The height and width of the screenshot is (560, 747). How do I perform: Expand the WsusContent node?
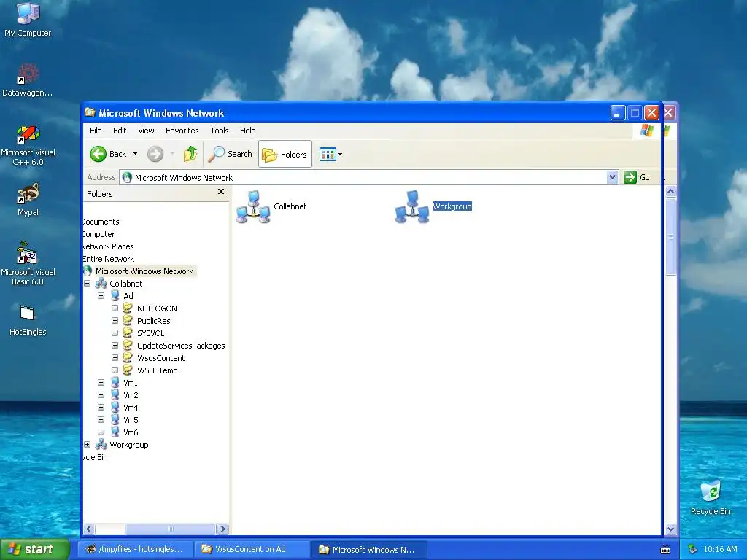pos(115,357)
